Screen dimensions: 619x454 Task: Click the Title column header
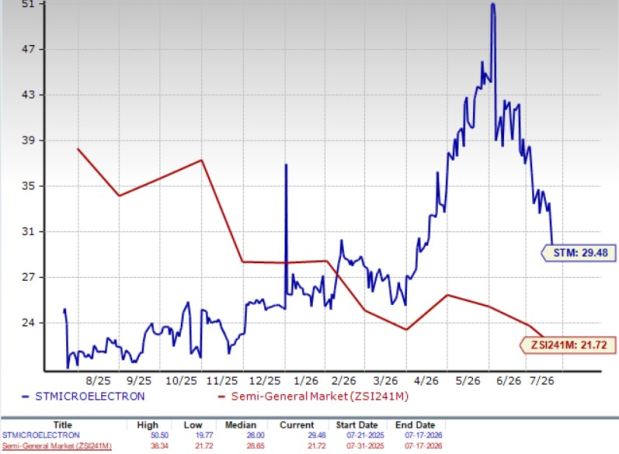click(63, 425)
